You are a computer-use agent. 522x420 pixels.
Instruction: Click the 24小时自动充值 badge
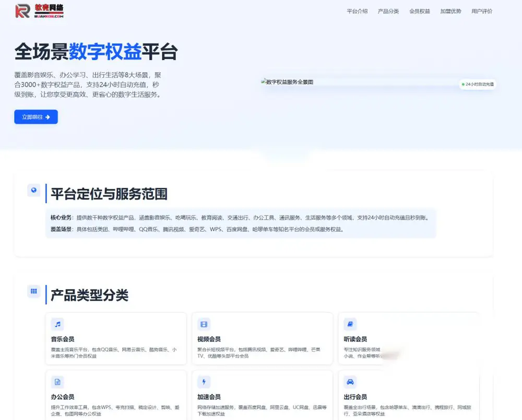478,84
